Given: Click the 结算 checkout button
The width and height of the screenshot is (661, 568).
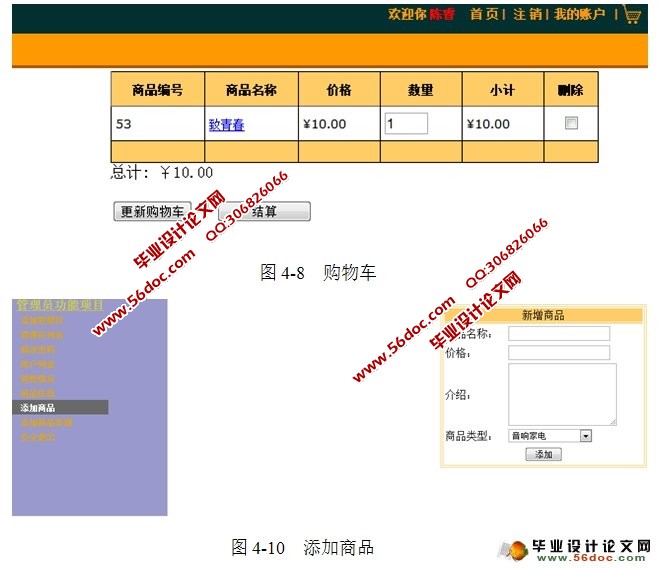Looking at the screenshot, I should tap(264, 211).
